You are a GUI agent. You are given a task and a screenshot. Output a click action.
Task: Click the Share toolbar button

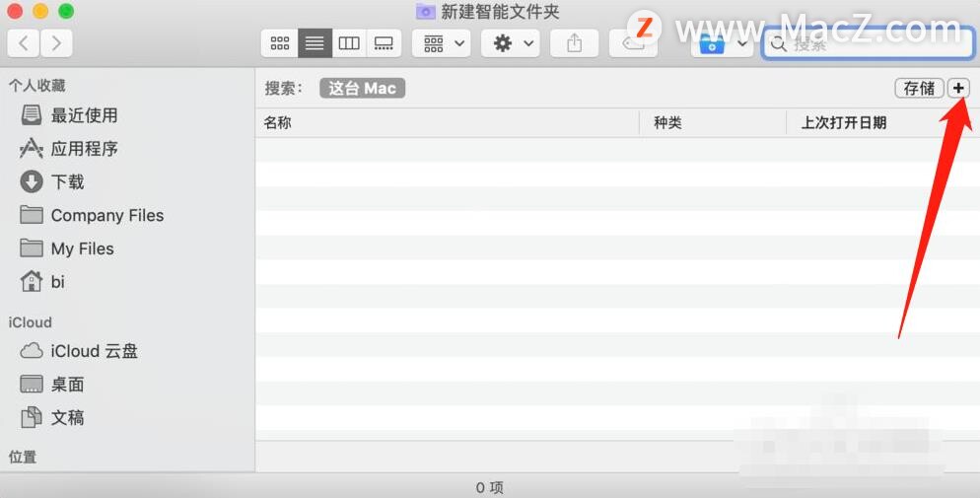(x=575, y=43)
